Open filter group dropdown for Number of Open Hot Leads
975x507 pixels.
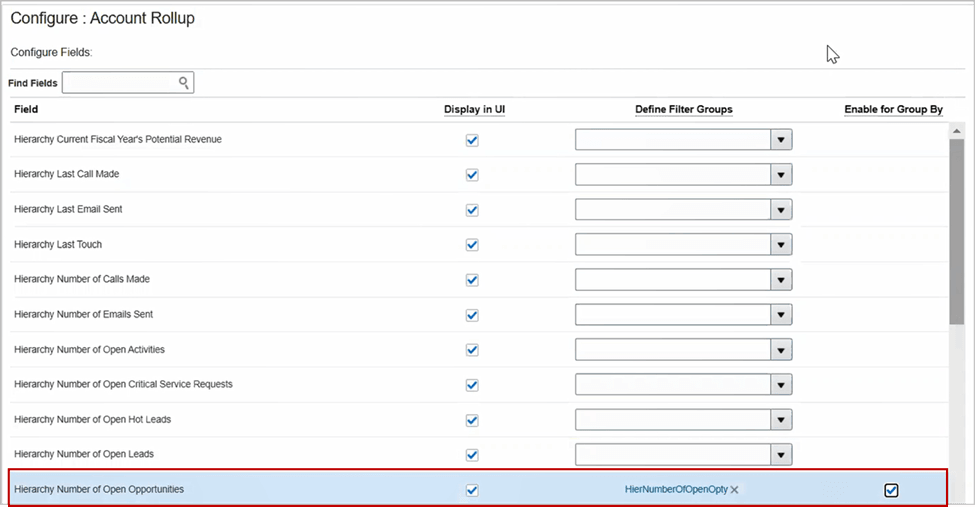(x=781, y=420)
